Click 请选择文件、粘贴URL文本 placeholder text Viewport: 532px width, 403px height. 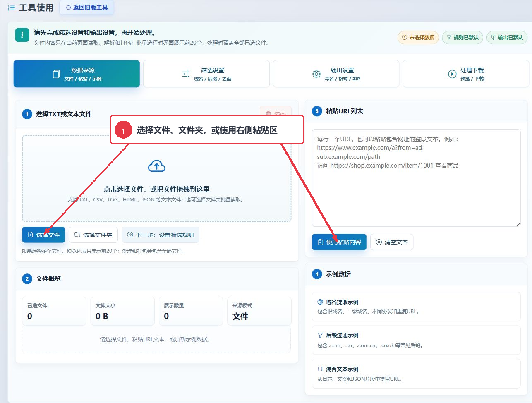(x=156, y=339)
